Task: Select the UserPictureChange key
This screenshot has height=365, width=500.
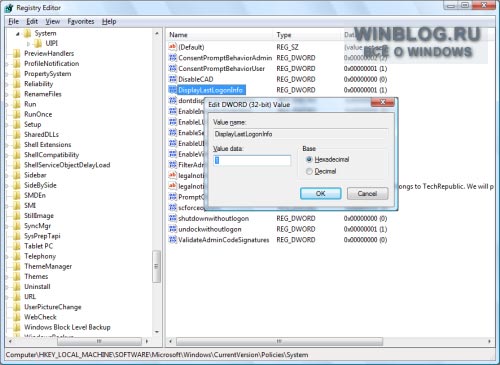Action: 53,307
